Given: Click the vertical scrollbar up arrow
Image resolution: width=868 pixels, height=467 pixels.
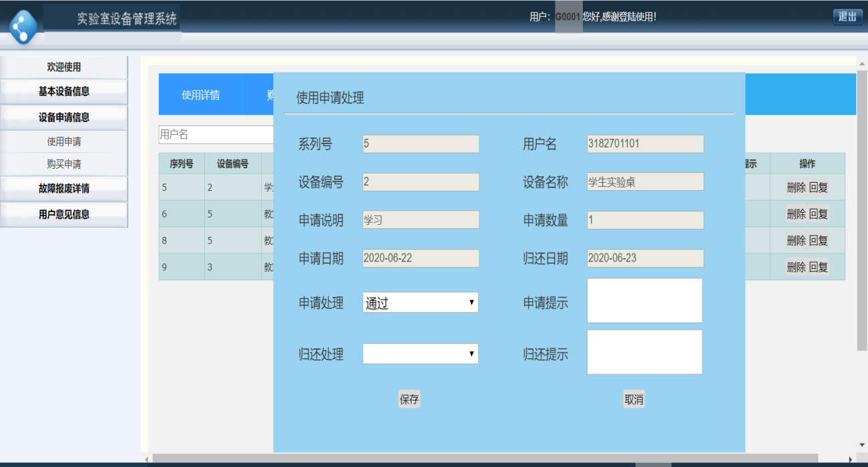Looking at the screenshot, I should tap(862, 63).
